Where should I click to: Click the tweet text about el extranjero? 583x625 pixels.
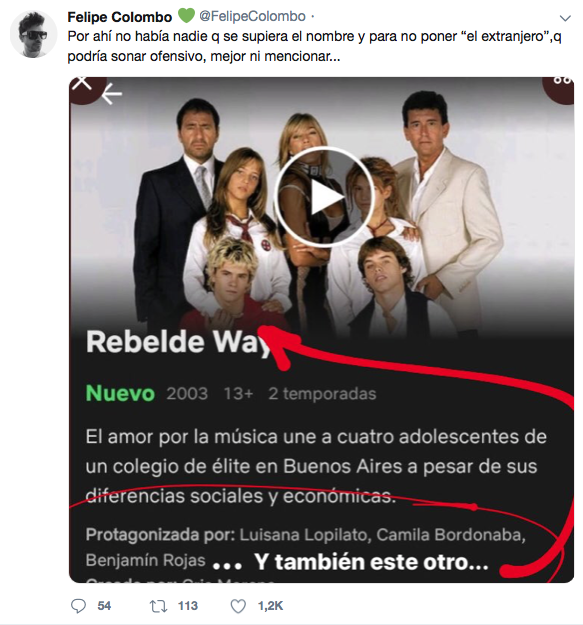[x=314, y=46]
